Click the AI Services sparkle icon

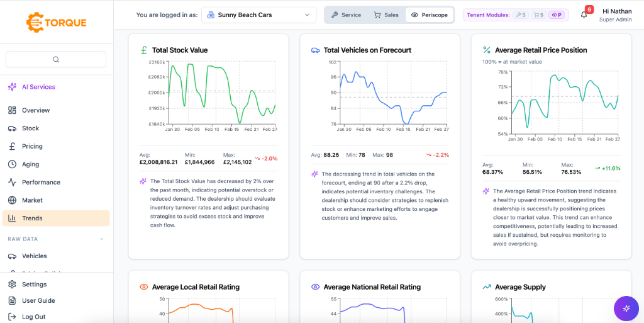click(13, 87)
